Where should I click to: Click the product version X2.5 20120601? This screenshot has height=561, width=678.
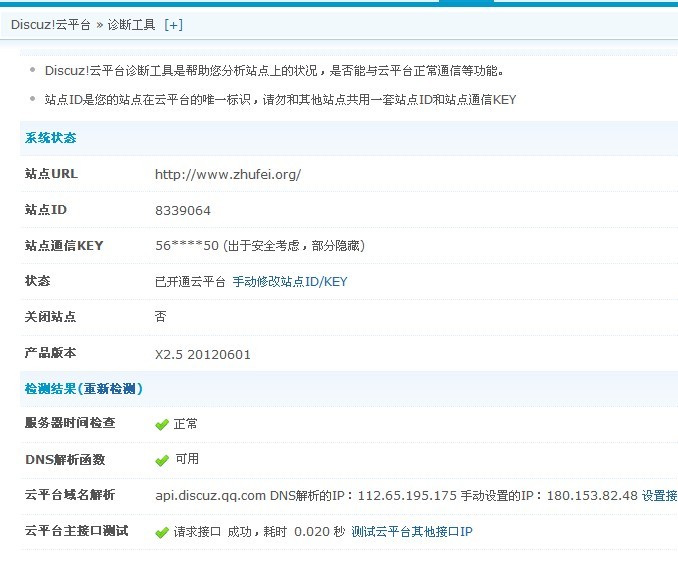[203, 354]
